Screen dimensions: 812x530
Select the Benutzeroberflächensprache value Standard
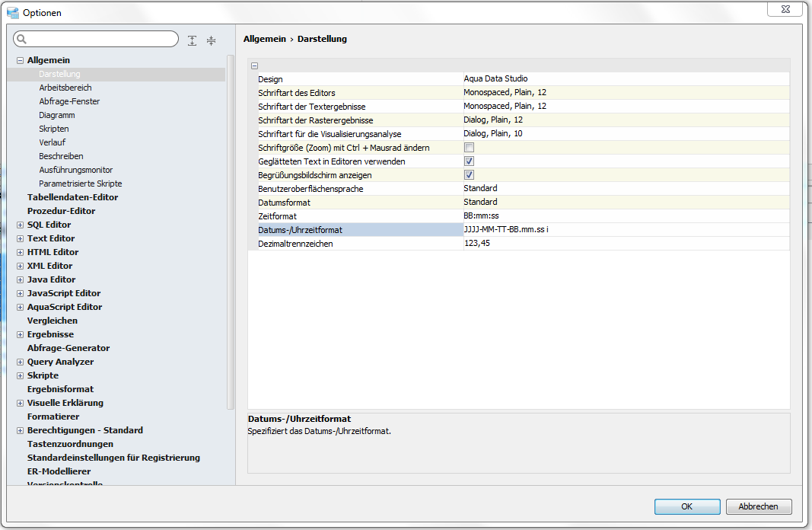(x=480, y=188)
